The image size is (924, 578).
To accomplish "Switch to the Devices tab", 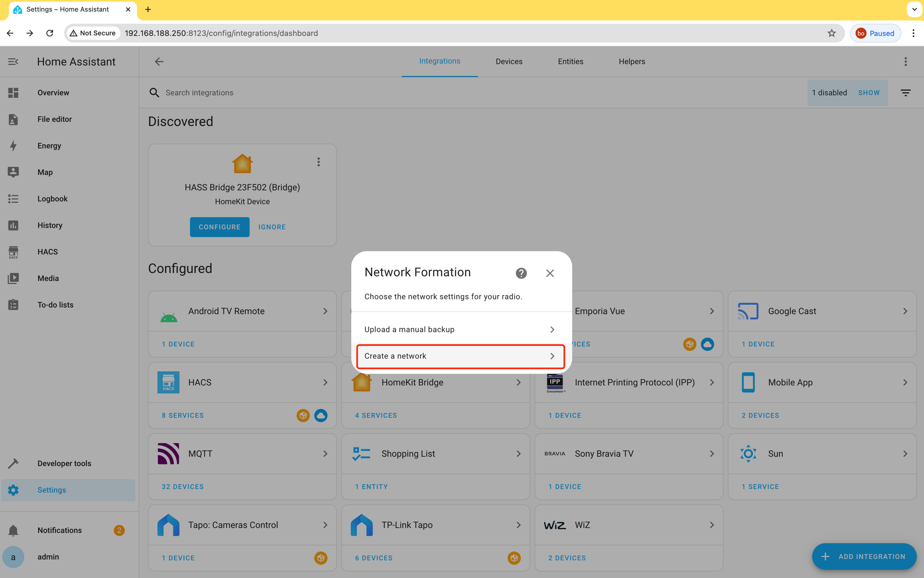I will tap(509, 61).
